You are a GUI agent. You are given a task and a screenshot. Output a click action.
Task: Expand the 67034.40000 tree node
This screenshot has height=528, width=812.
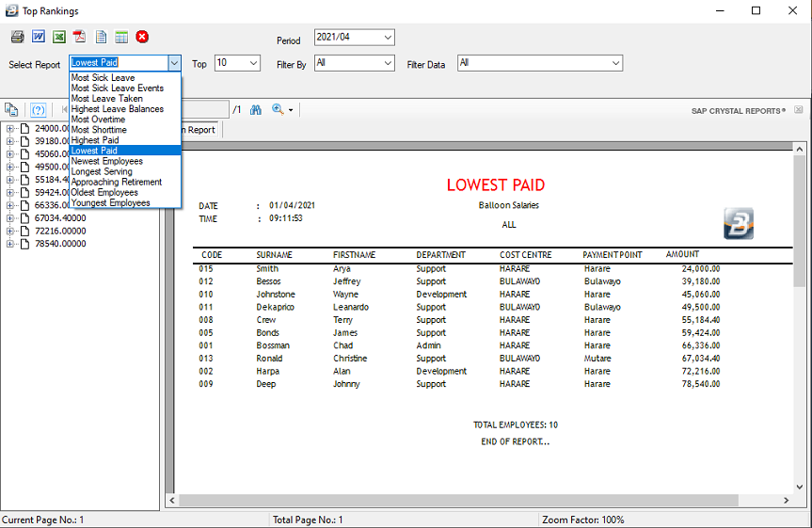point(9,218)
